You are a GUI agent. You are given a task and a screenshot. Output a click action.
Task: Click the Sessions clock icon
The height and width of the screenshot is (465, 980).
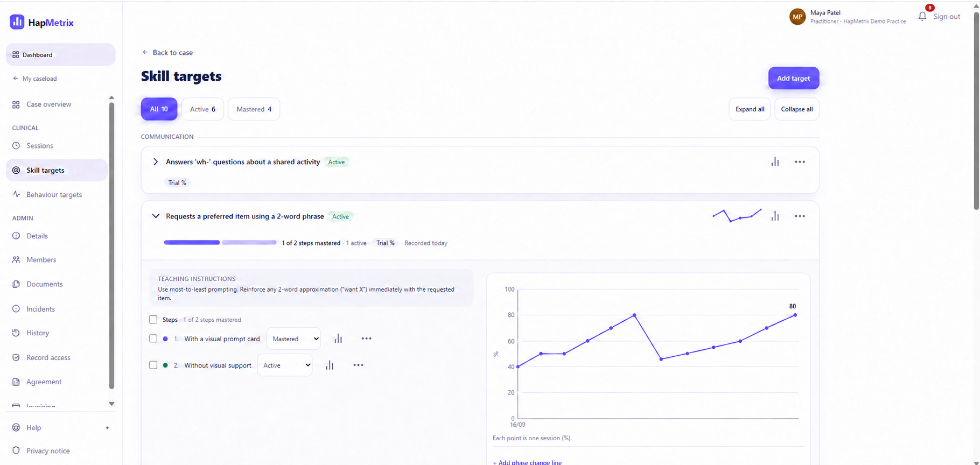coord(16,146)
